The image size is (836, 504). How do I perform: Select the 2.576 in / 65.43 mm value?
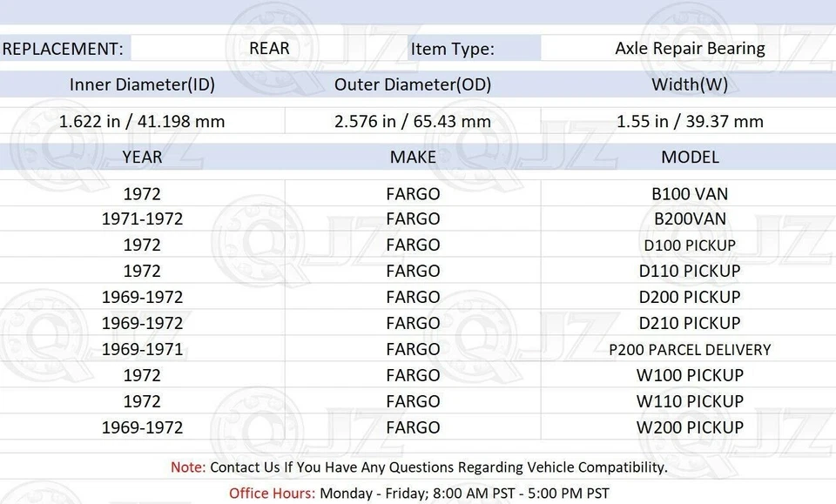413,122
